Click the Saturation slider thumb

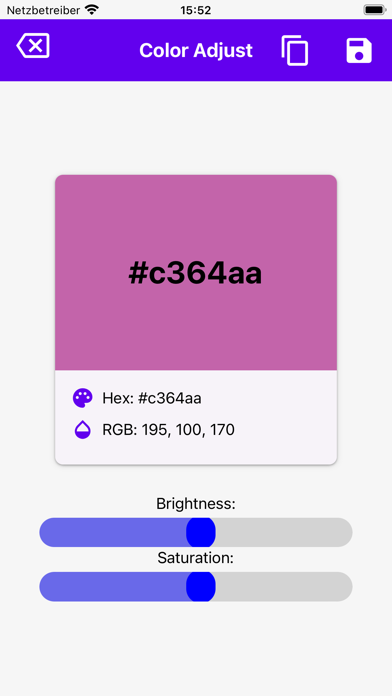(201, 587)
